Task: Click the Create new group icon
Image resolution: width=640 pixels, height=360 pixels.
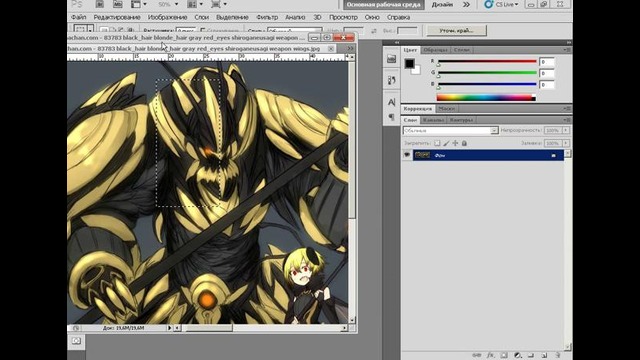Action: tap(531, 355)
